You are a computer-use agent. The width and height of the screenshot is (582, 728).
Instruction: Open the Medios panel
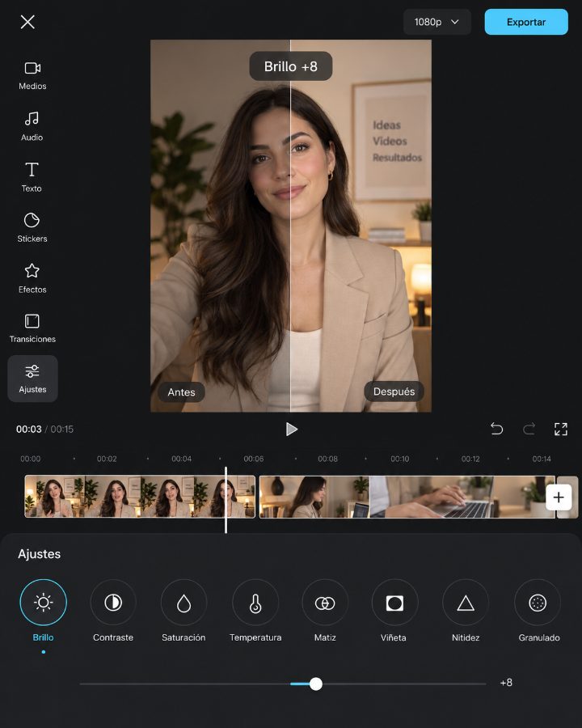[x=32, y=75]
